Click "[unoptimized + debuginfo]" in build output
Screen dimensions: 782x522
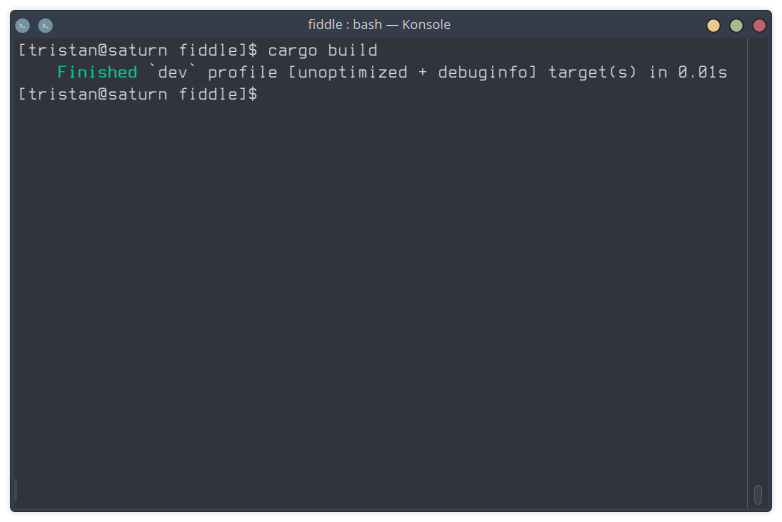pos(412,73)
